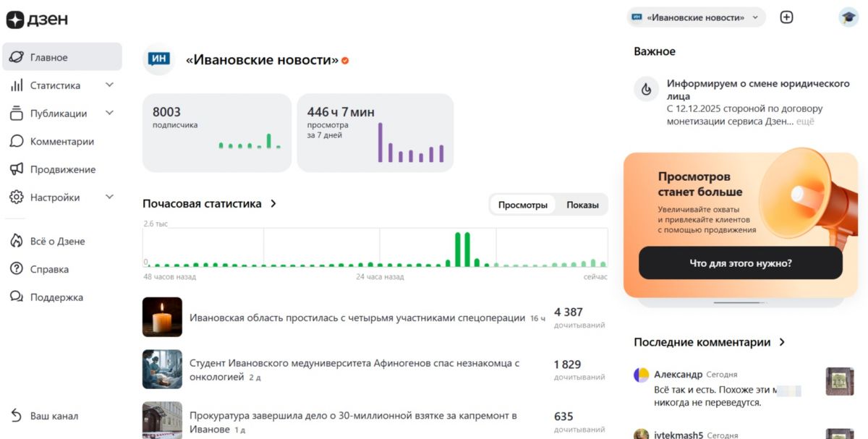
Task: Open the Последние комментарии section link
Action: (x=709, y=342)
